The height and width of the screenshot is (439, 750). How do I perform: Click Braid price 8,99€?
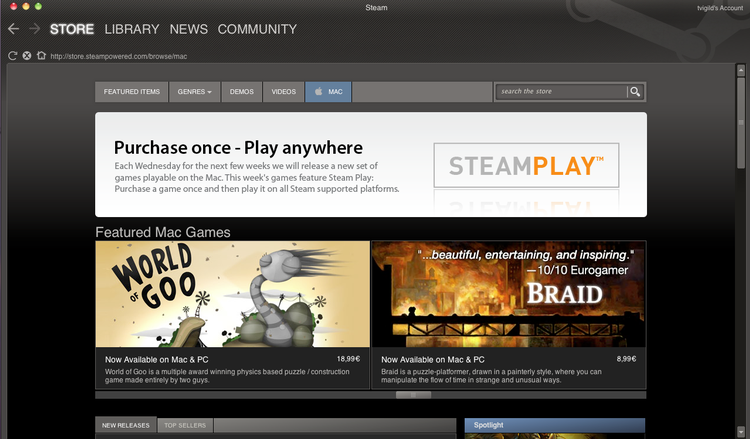[x=626, y=359]
